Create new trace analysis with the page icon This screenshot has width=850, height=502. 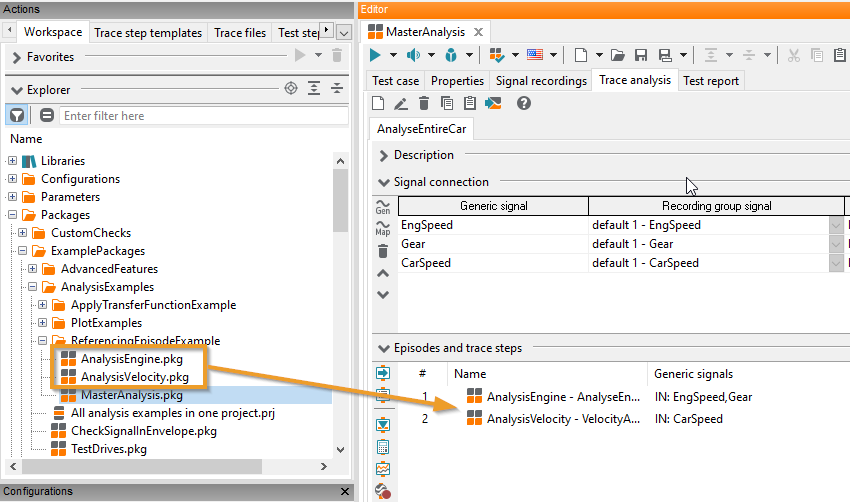click(378, 103)
